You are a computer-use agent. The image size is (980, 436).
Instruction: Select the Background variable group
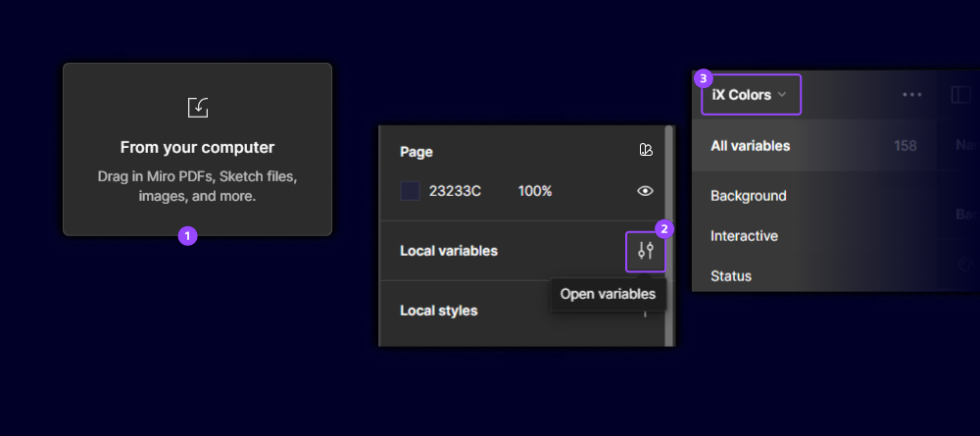point(748,196)
